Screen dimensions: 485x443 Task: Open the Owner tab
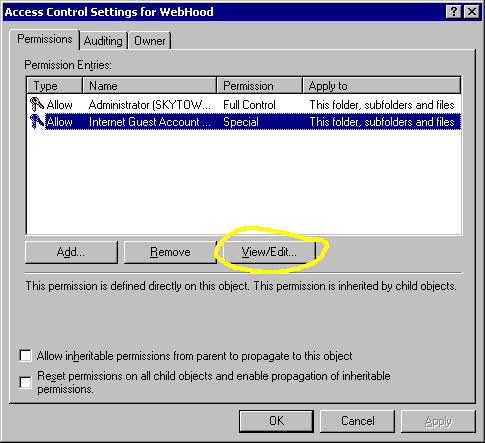pyautogui.click(x=150, y=41)
